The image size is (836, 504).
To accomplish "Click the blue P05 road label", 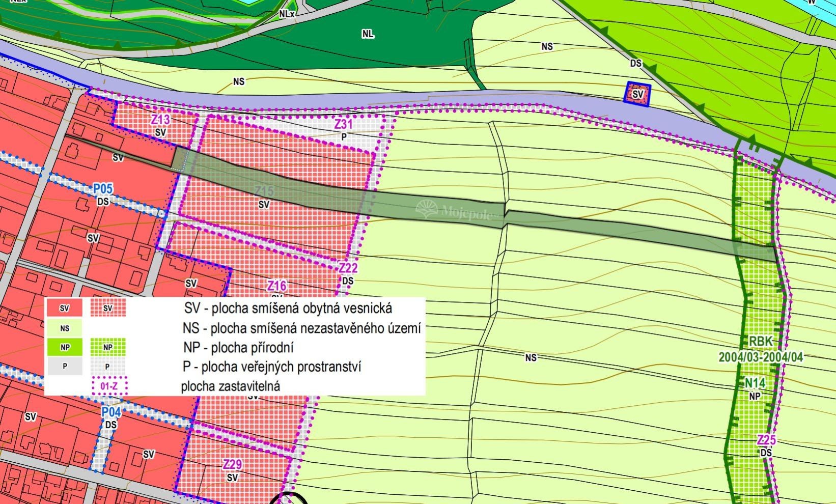I will click(103, 189).
